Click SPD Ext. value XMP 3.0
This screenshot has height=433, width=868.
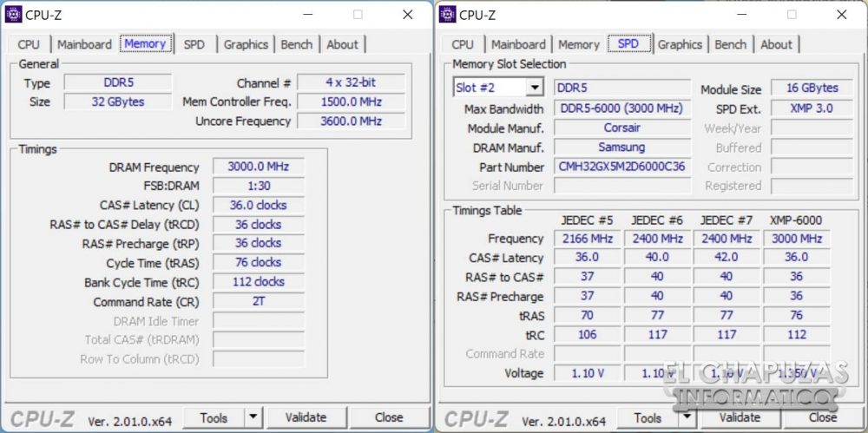click(x=812, y=108)
